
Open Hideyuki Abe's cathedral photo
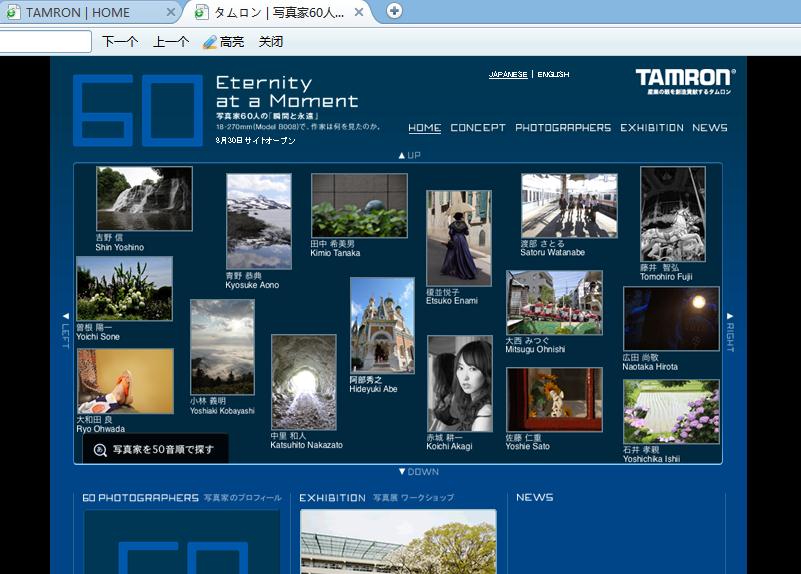coord(382,325)
